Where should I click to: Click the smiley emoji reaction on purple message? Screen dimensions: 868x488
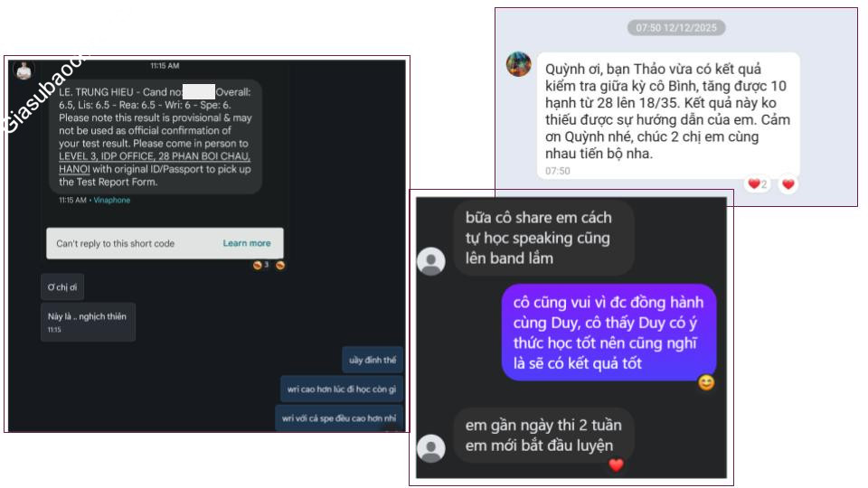(706, 382)
